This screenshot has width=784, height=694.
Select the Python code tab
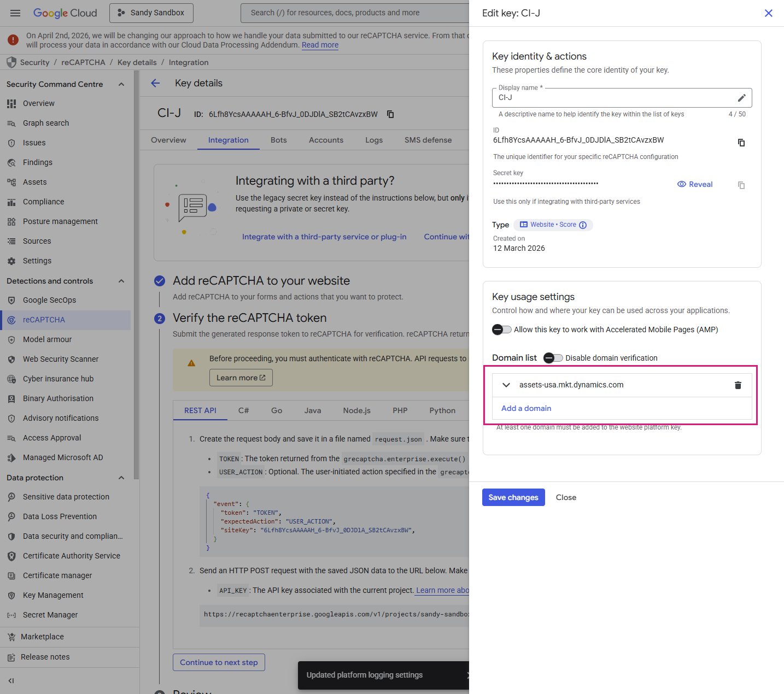(x=442, y=410)
